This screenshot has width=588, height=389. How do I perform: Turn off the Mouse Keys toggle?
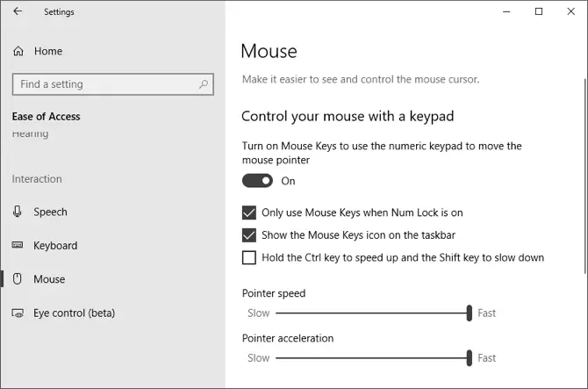[x=257, y=181]
